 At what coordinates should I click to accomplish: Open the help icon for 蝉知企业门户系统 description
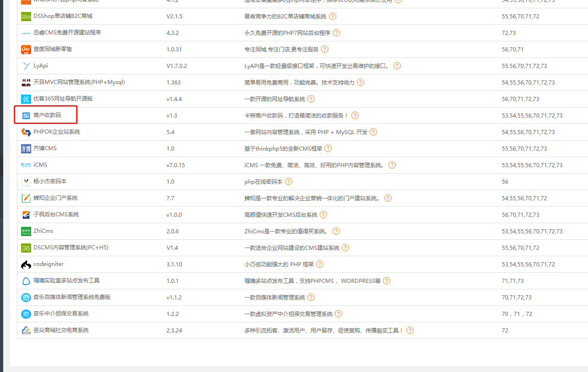pyautogui.click(x=388, y=198)
